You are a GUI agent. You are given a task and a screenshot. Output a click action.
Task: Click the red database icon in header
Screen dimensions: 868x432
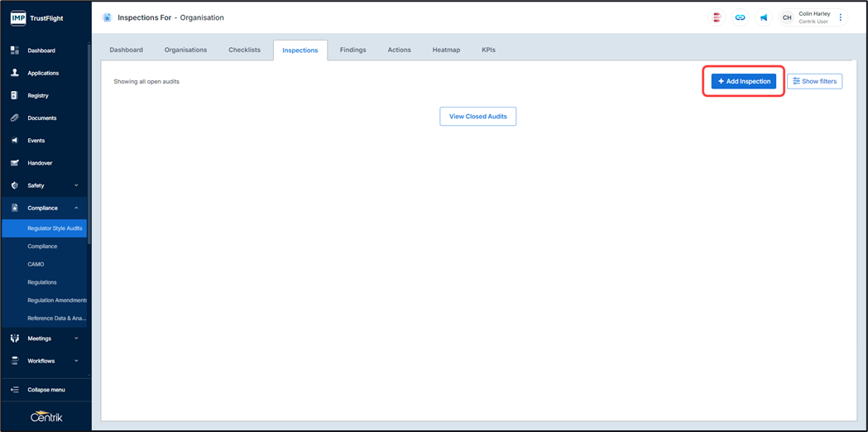click(717, 17)
